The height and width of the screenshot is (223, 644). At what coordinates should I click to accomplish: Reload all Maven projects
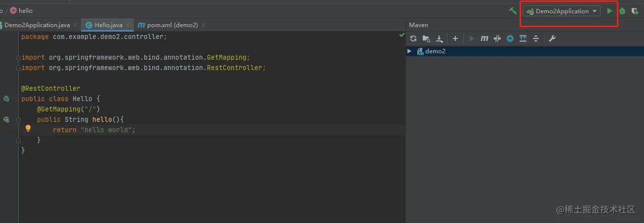413,38
